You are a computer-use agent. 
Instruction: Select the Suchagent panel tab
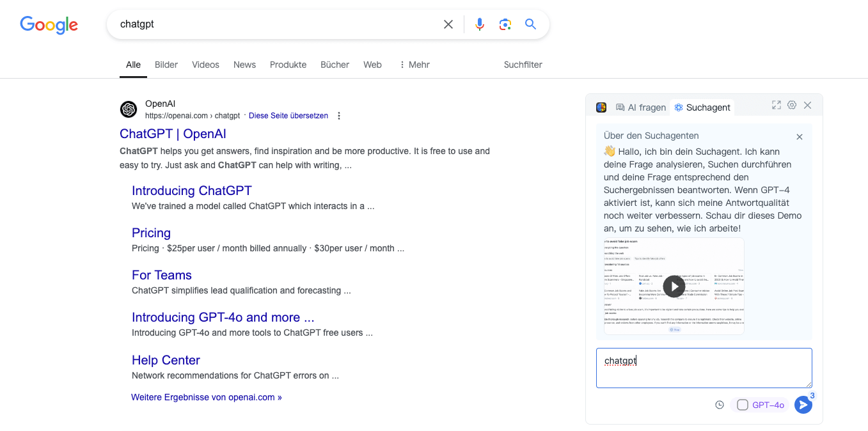702,107
